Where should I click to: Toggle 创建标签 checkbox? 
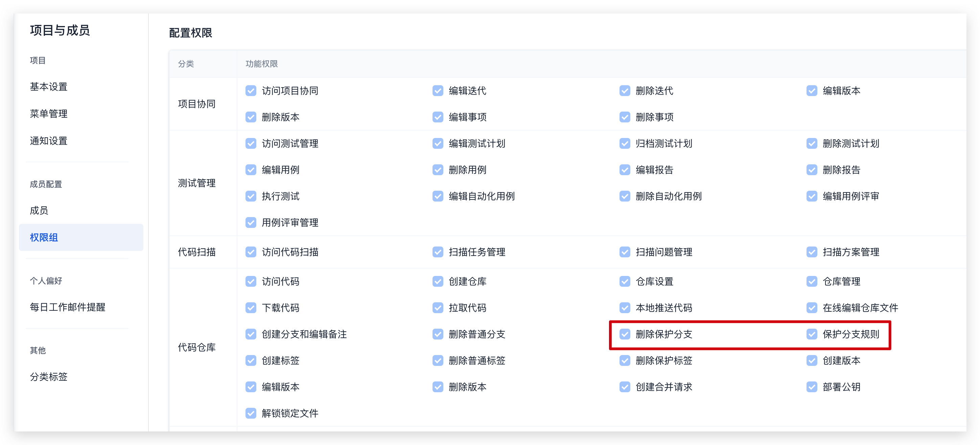[251, 360]
